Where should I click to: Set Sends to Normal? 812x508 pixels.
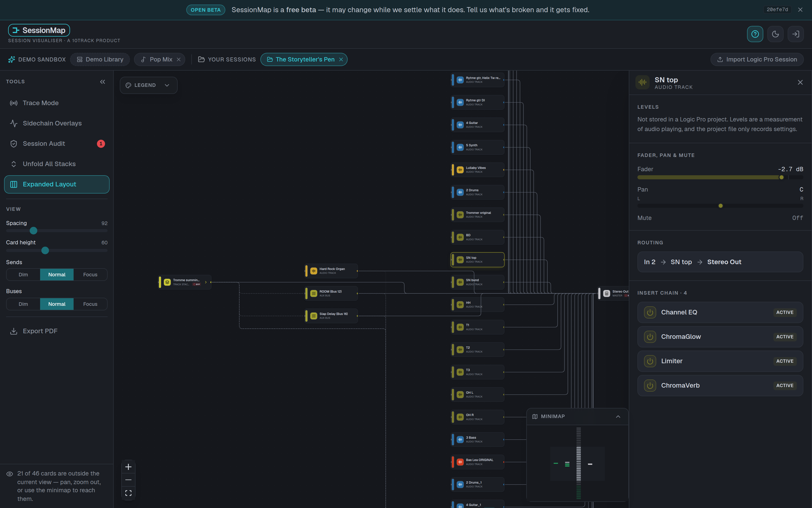57,275
